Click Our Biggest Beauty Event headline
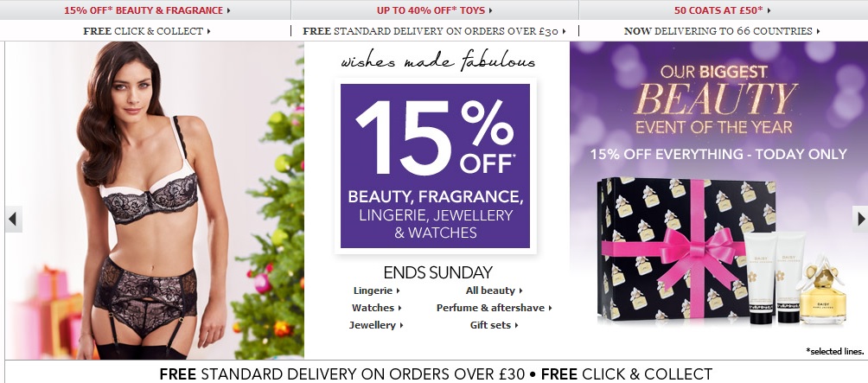 [x=715, y=99]
